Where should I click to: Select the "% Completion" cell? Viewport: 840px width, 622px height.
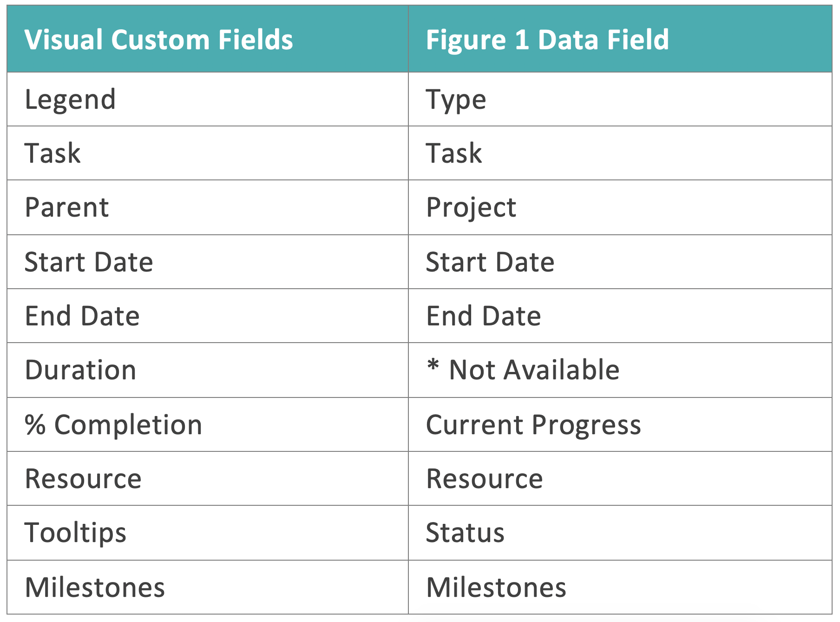coord(113,425)
